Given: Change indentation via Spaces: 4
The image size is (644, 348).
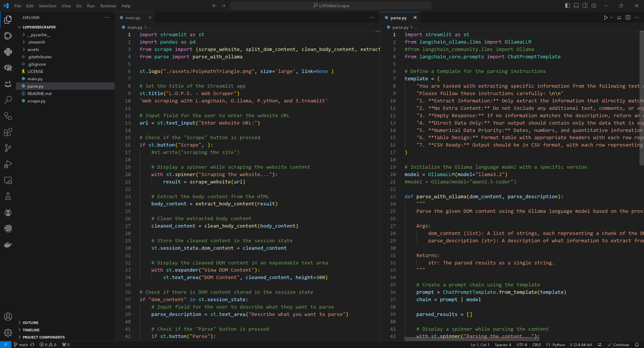Looking at the screenshot, I should (503, 344).
